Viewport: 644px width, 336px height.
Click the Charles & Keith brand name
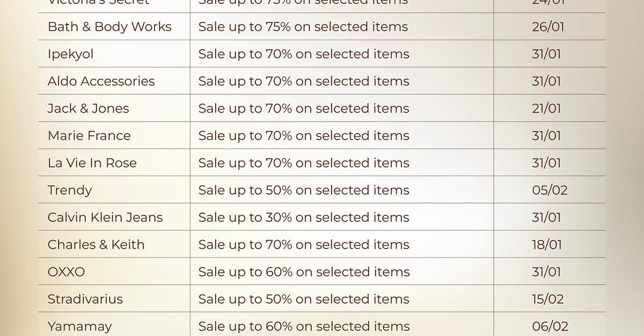(96, 245)
